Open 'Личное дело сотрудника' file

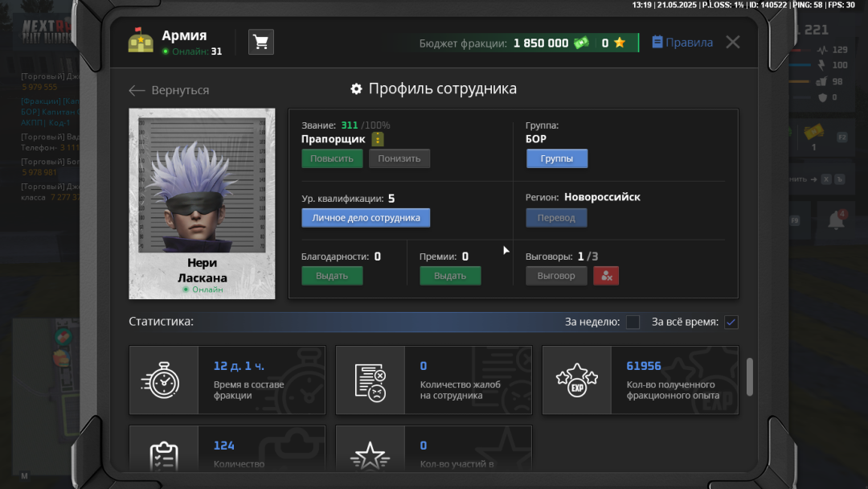click(x=366, y=218)
